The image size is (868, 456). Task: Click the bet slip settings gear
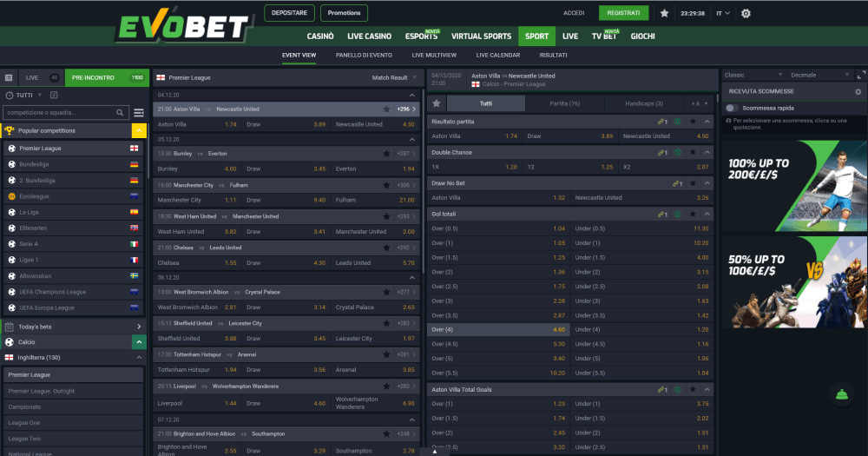click(x=858, y=91)
